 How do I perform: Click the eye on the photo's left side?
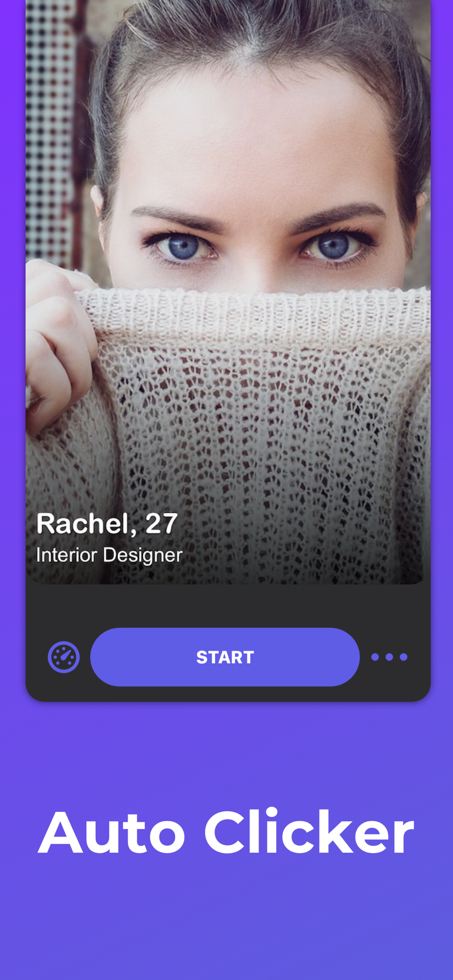[x=182, y=245]
